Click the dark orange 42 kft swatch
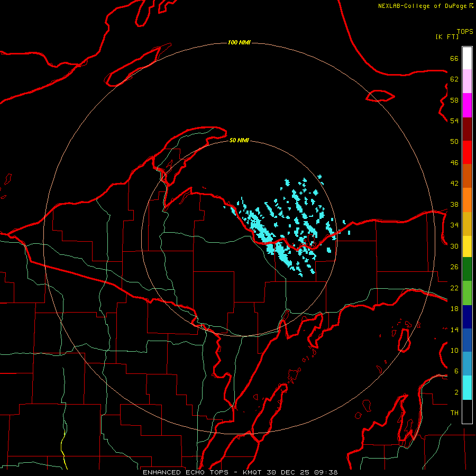 tap(467, 176)
